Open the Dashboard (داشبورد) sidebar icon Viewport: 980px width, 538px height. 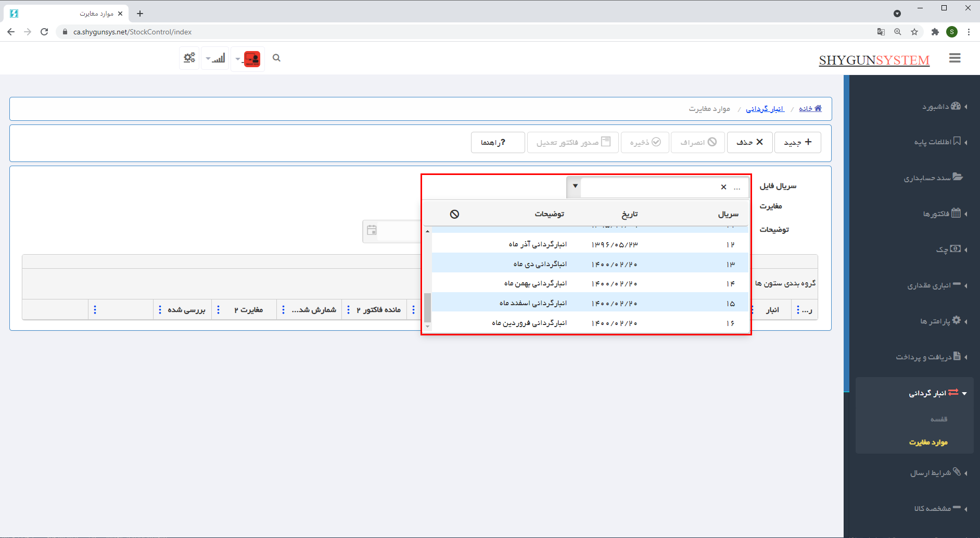tap(957, 106)
